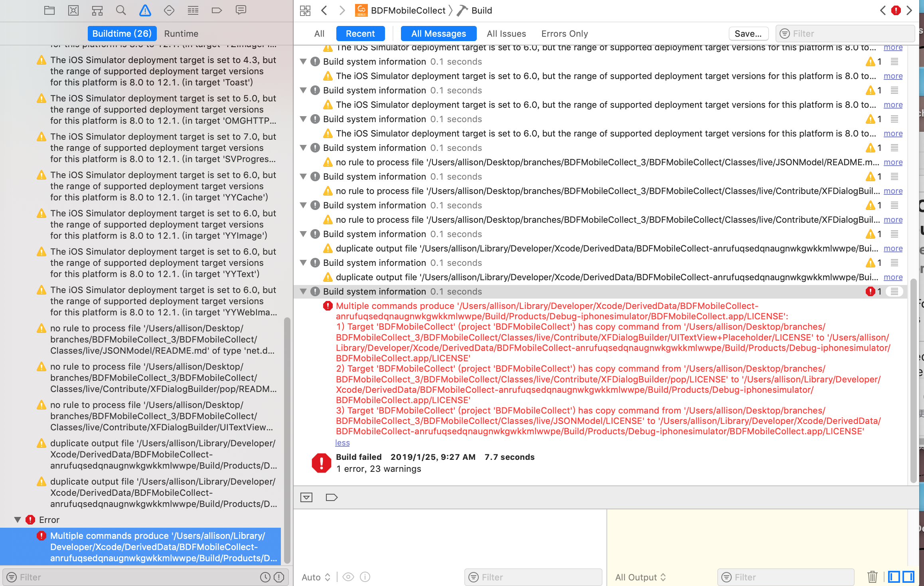Toggle the console pane with blue panel button

pyautogui.click(x=909, y=577)
